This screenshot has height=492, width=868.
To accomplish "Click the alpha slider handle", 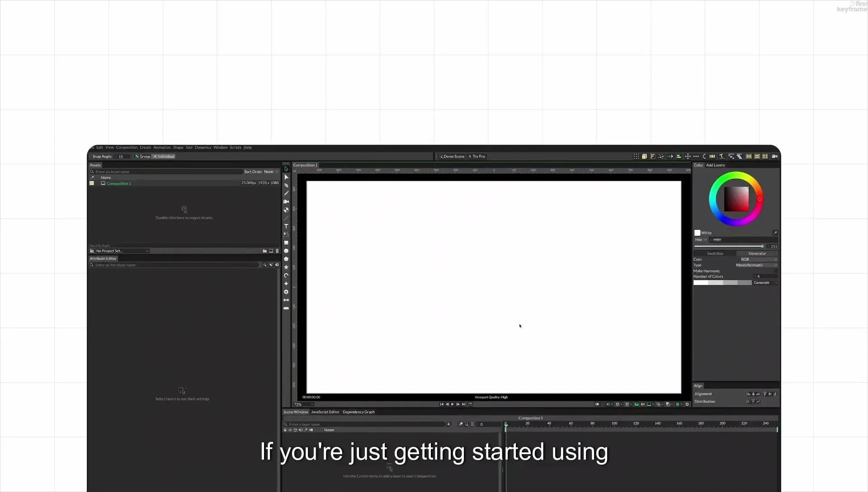I will 762,246.
